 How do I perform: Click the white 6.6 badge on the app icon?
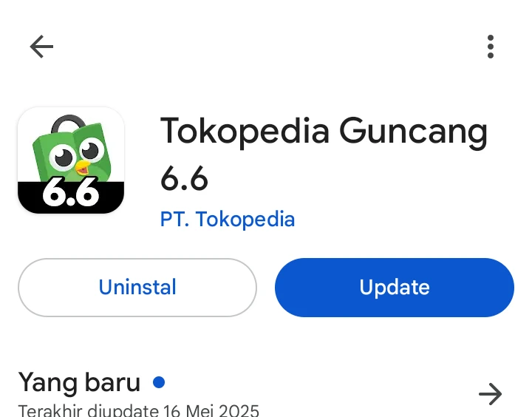[x=71, y=191]
